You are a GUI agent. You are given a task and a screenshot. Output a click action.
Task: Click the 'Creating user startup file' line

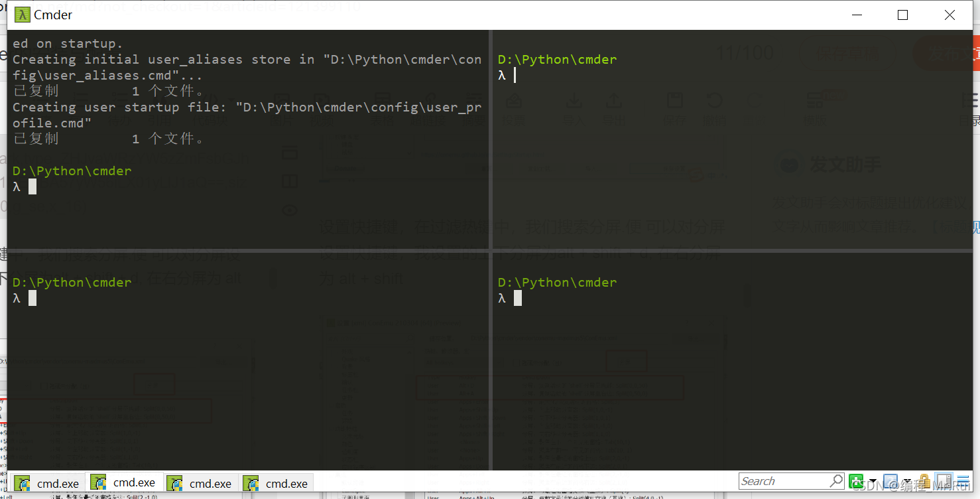pyautogui.click(x=247, y=107)
